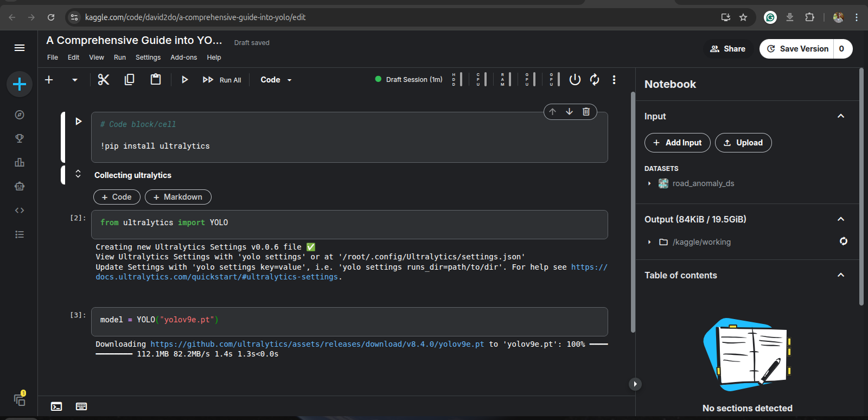Click into the from ultralytics import cell
The width and height of the screenshot is (868, 420).
[x=349, y=225]
